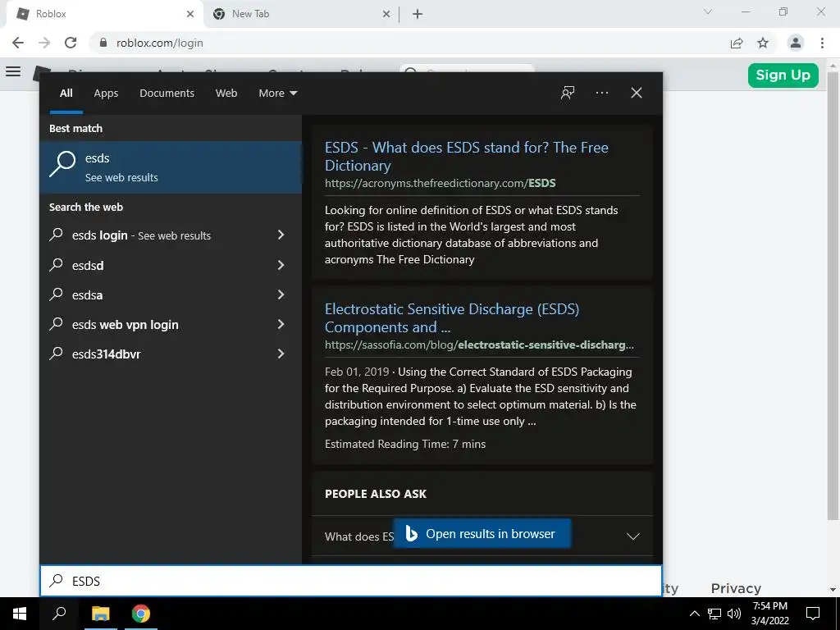The height and width of the screenshot is (630, 840).
Task: Choose the esds web vpn login suggestion
Action: coord(126,325)
